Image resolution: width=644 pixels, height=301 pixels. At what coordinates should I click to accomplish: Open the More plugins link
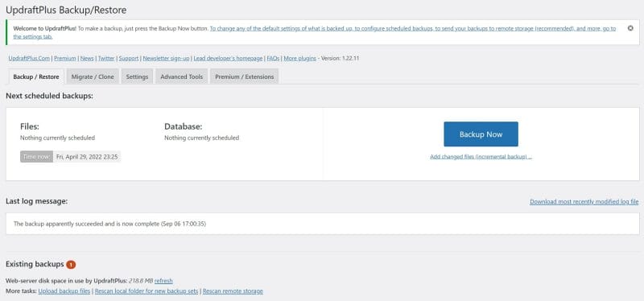[x=299, y=58]
